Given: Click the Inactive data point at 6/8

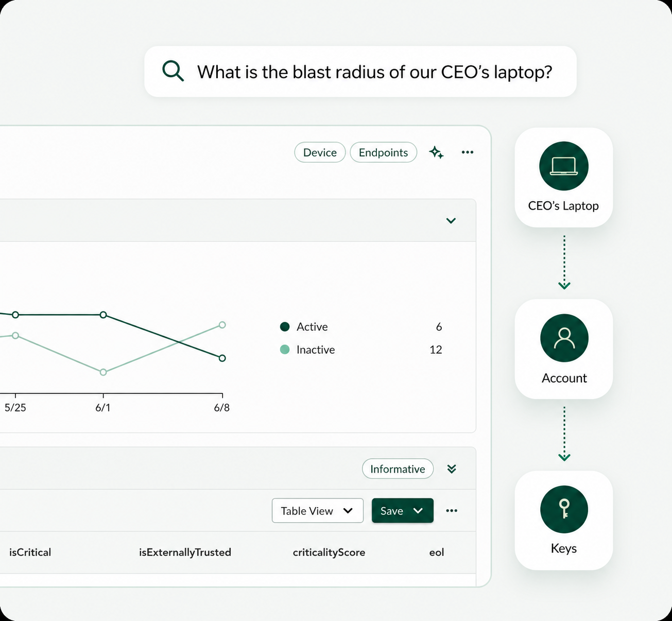Looking at the screenshot, I should (222, 325).
